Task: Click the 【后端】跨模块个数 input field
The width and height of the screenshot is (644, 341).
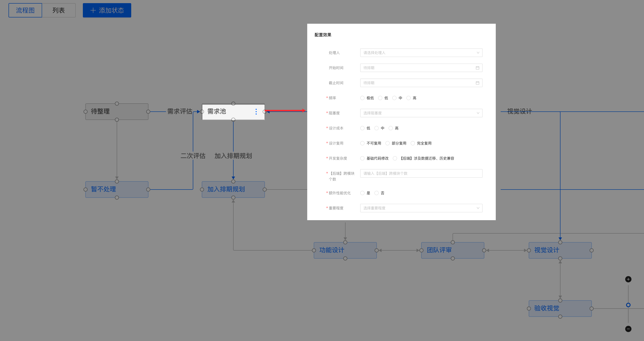Action: pos(421,173)
